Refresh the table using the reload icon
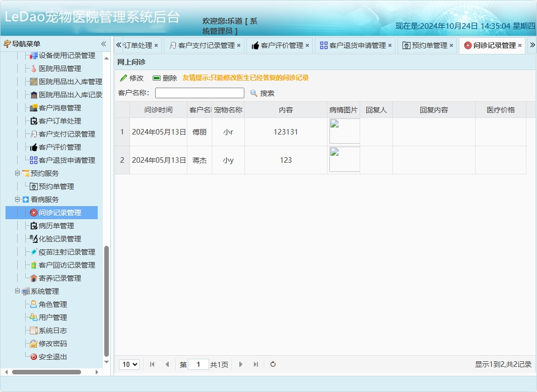Screen dimensions: 537x392 pyautogui.click(x=273, y=364)
